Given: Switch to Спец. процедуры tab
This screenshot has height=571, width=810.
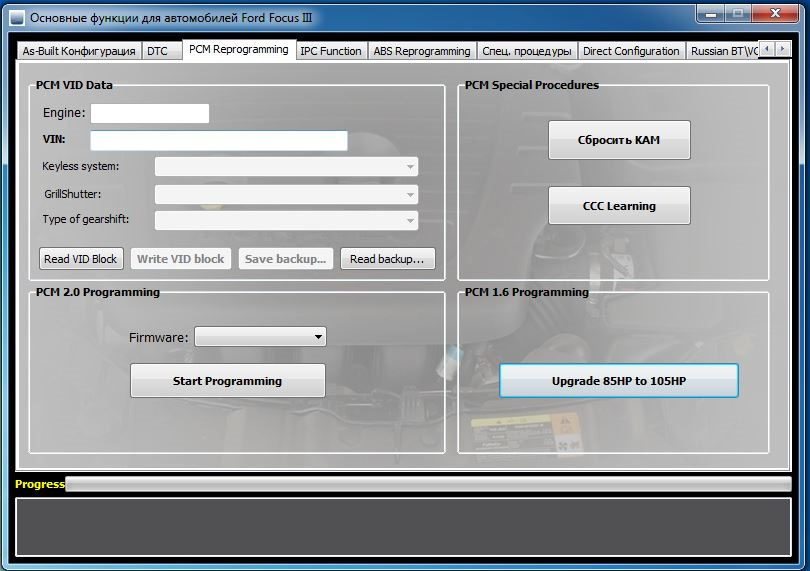Looking at the screenshot, I should click(x=527, y=51).
